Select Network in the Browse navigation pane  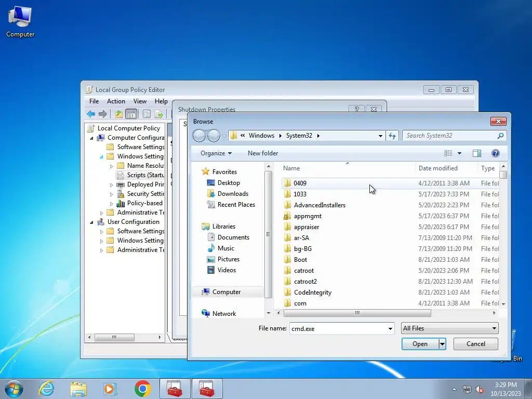(x=224, y=313)
